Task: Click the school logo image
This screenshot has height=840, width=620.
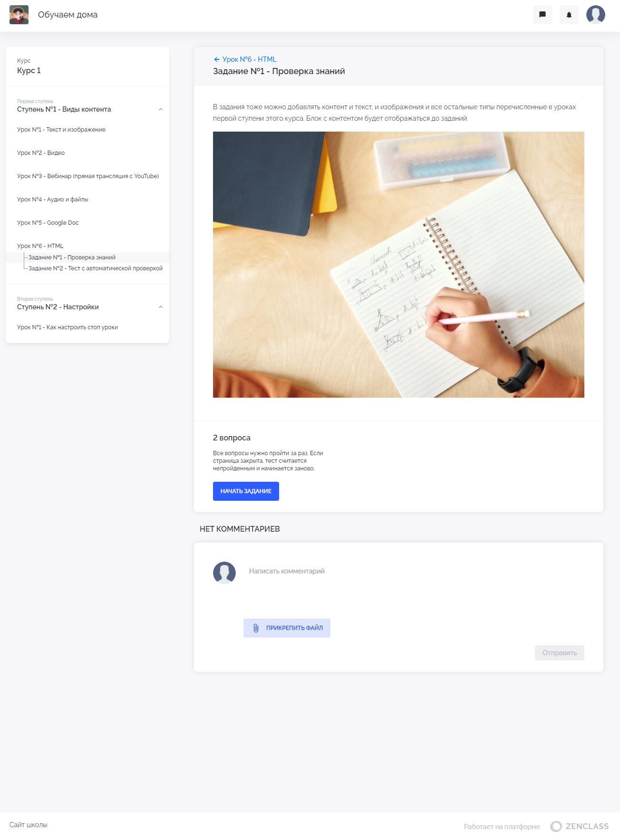Action: click(19, 15)
